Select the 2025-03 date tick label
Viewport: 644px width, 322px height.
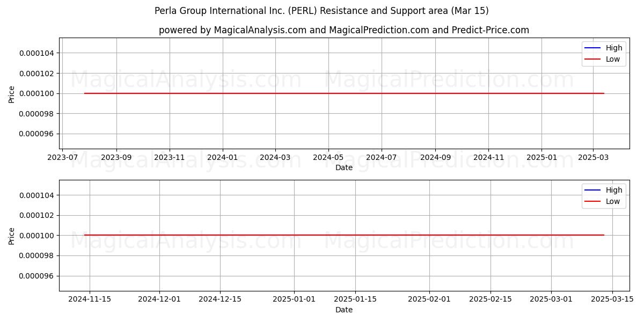tap(593, 157)
